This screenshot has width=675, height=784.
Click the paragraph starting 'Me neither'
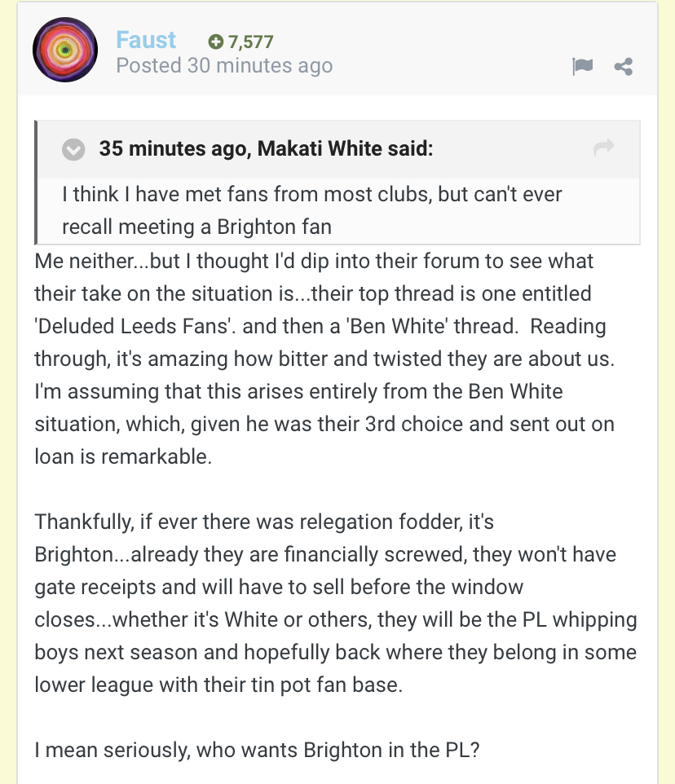tap(325, 359)
